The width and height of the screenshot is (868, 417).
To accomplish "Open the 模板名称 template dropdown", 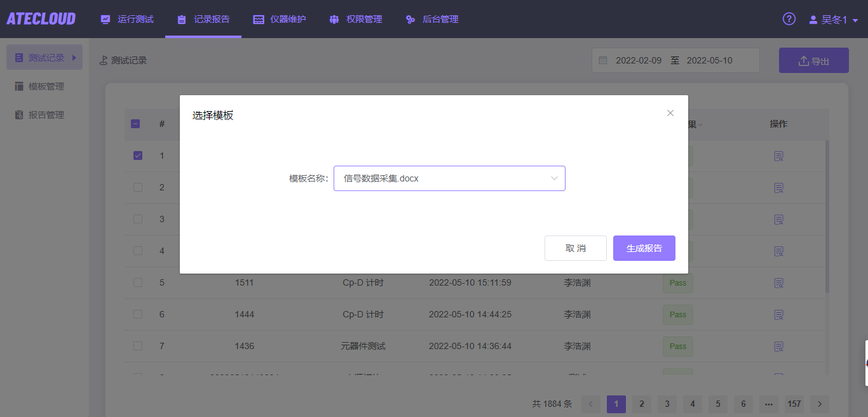I will point(449,178).
